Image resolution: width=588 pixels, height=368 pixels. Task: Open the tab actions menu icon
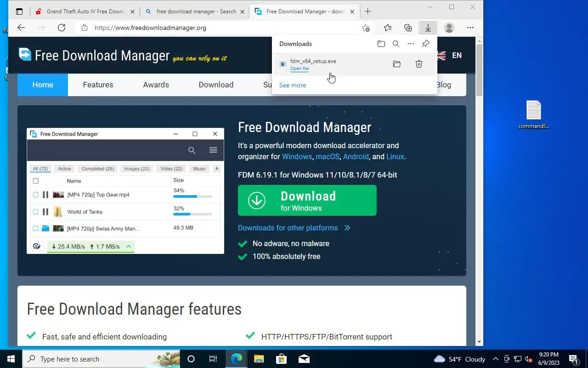[19, 11]
